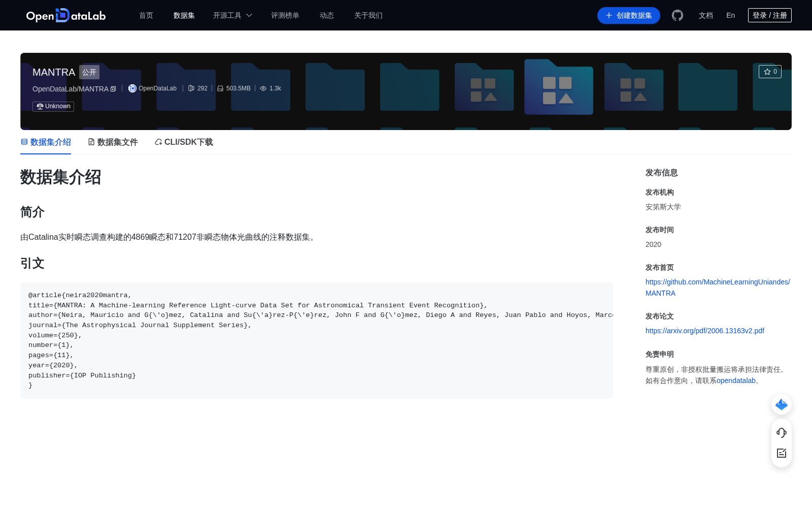The width and height of the screenshot is (812, 508).
Task: Open the 数据集 navigation item
Action: [184, 15]
